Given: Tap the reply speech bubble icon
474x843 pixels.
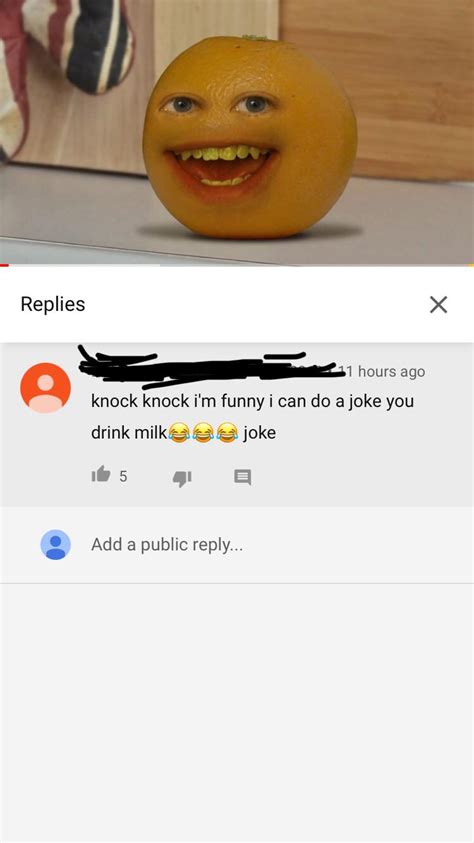Looking at the screenshot, I should click(x=242, y=477).
